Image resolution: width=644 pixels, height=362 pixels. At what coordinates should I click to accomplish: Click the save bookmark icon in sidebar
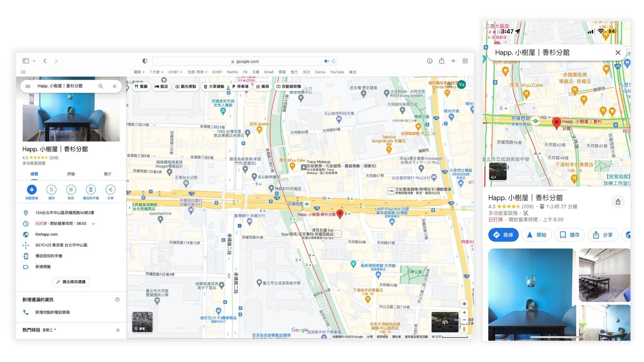[51, 189]
